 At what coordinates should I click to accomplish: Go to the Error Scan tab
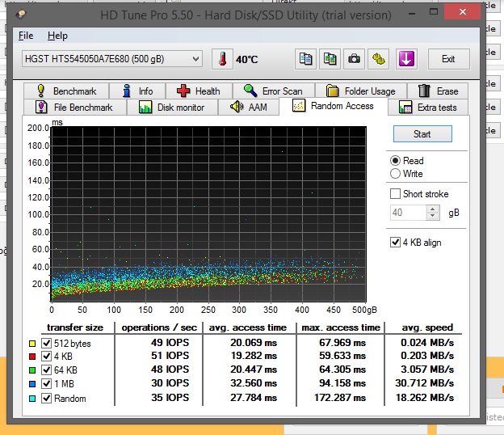(274, 91)
